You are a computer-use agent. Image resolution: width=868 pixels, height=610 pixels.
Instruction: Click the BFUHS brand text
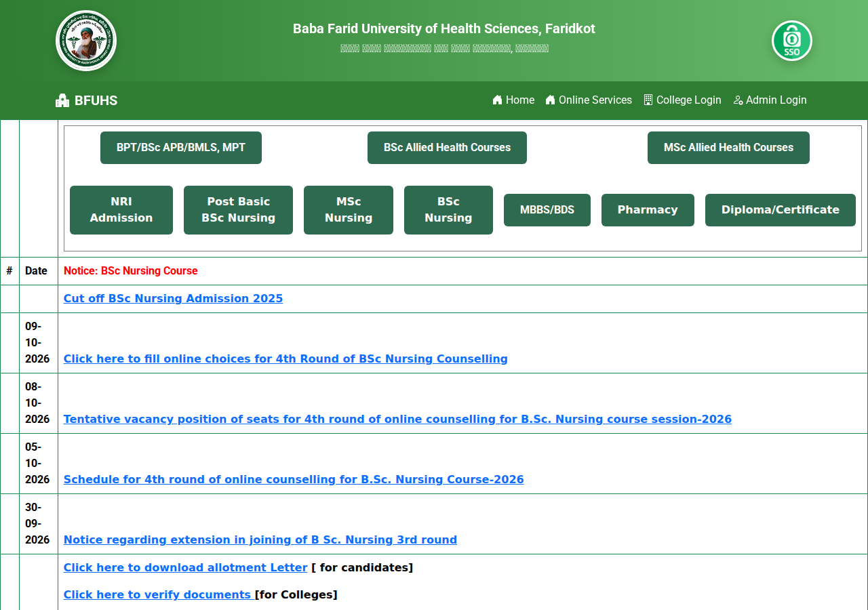click(96, 101)
